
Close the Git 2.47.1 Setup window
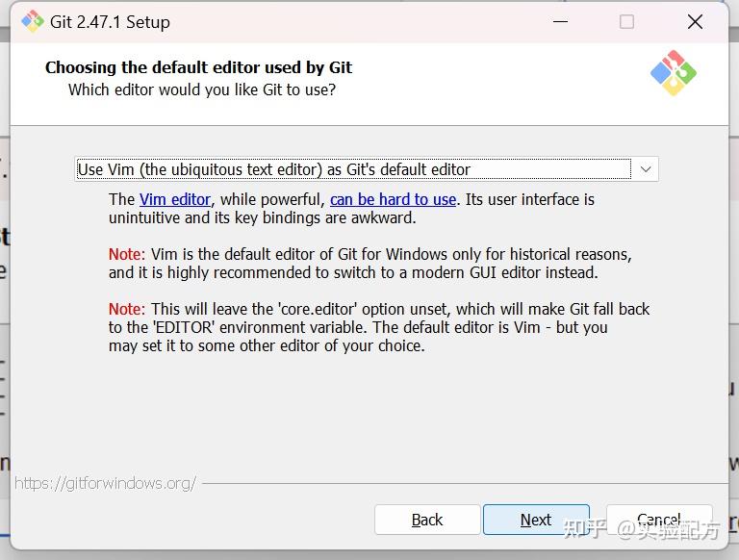click(695, 22)
